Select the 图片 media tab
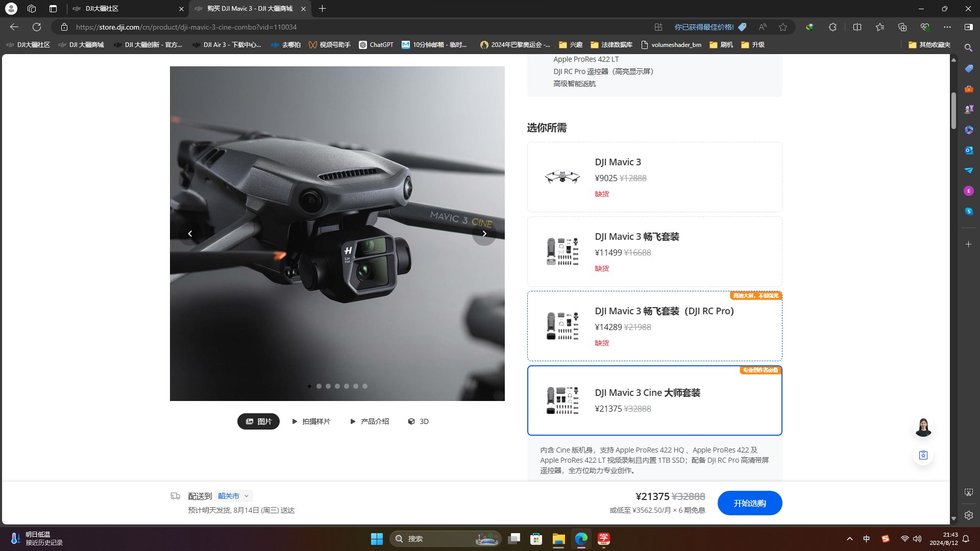This screenshot has height=551, width=980. click(x=258, y=421)
